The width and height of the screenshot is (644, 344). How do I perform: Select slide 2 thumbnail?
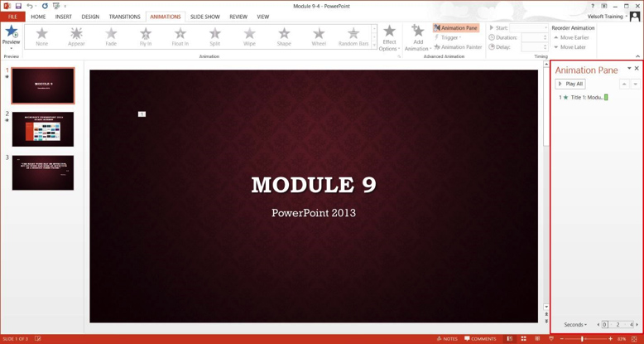point(43,128)
